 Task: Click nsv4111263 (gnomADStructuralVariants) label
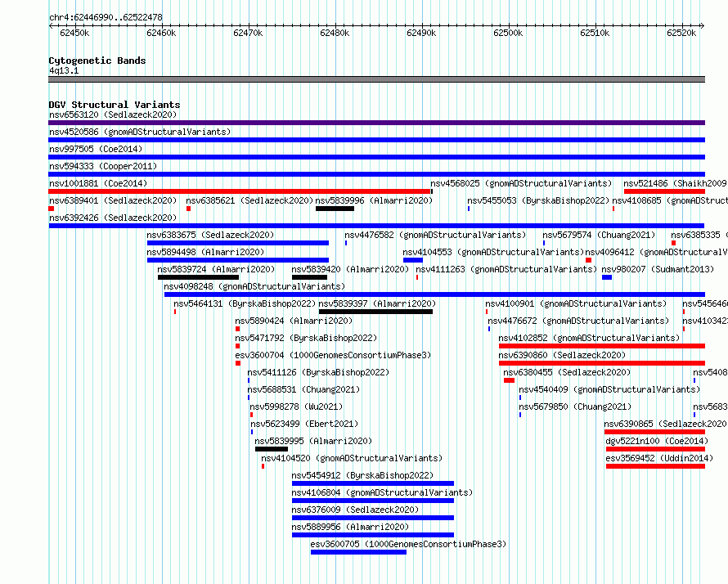click(x=506, y=269)
